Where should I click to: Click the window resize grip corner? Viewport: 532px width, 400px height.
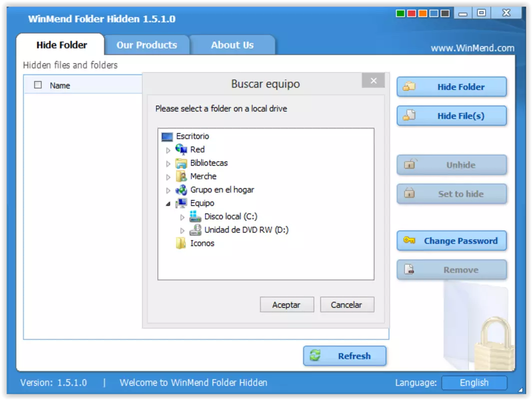pyautogui.click(x=520, y=390)
